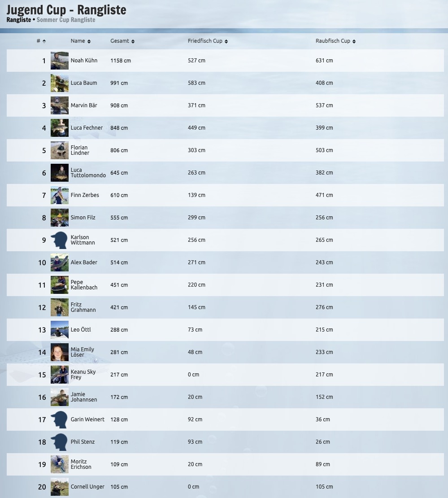The height and width of the screenshot is (498, 448).
Task: Open Leo Öttl's photo thumbnail
Action: point(59,330)
